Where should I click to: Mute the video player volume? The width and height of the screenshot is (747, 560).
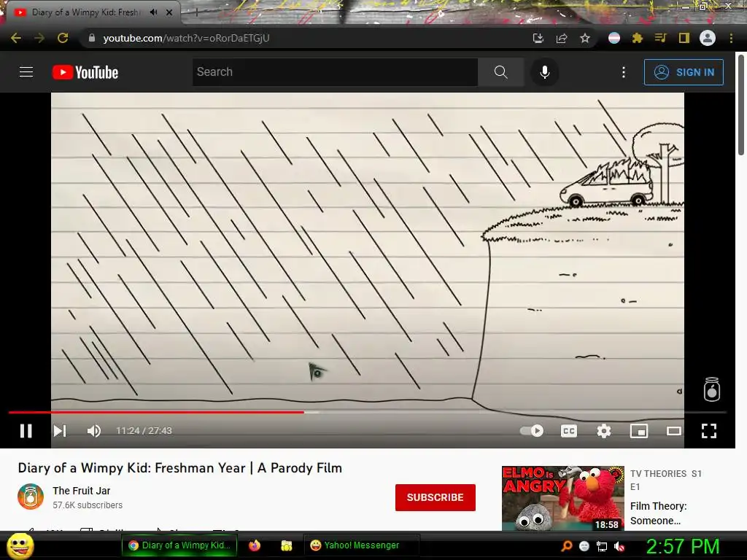94,431
